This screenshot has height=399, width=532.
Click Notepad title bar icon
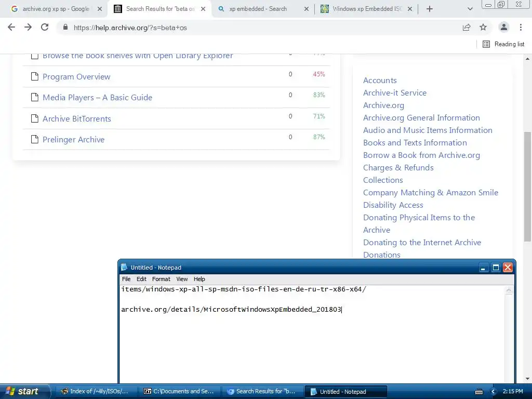124,268
